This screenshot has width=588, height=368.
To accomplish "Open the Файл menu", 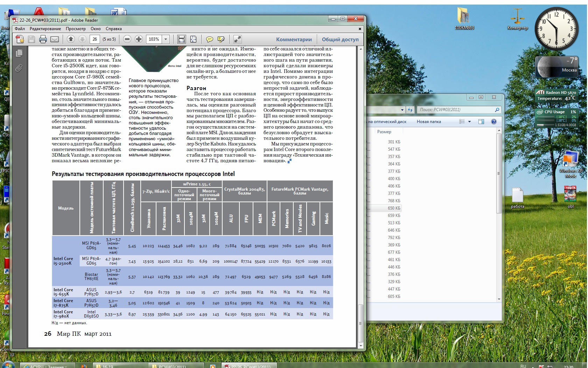I will pyautogui.click(x=20, y=29).
